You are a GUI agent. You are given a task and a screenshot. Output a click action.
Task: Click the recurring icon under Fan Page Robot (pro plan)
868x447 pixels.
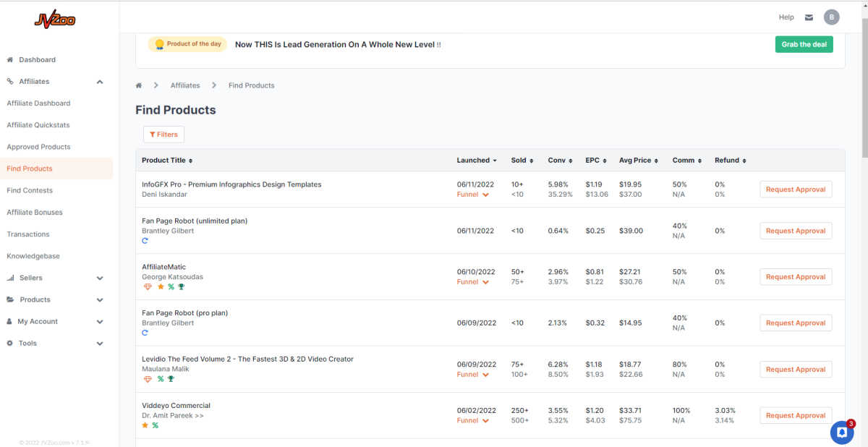145,333
